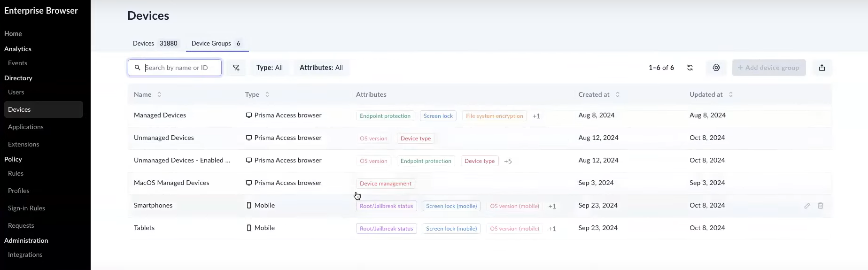Open table column settings gear

716,68
